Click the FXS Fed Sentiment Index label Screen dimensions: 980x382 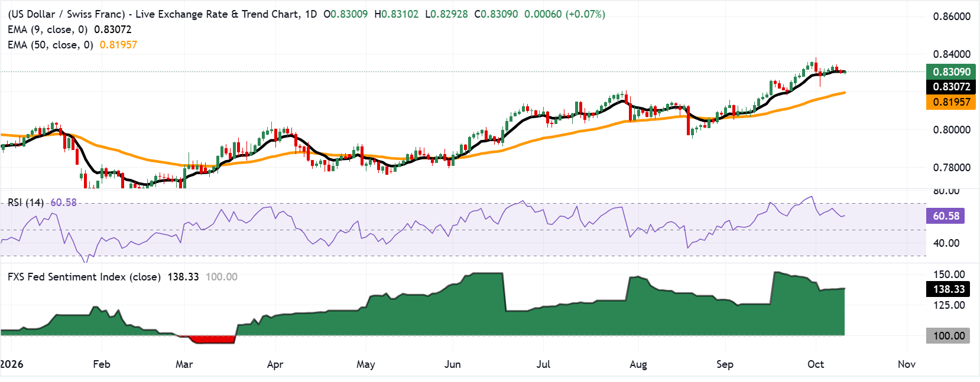point(84,277)
